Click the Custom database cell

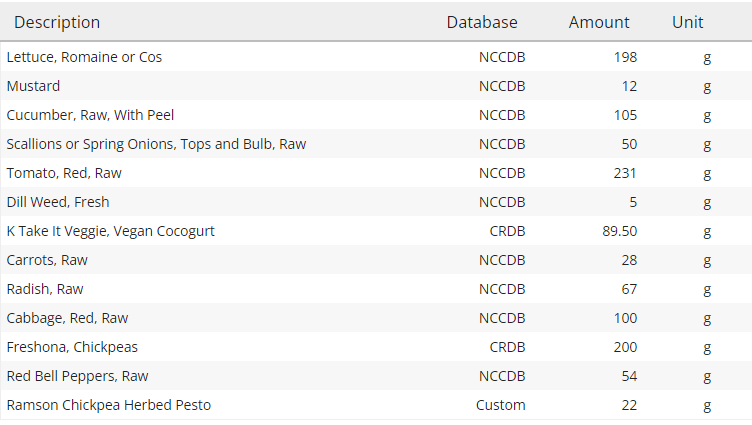coord(500,405)
